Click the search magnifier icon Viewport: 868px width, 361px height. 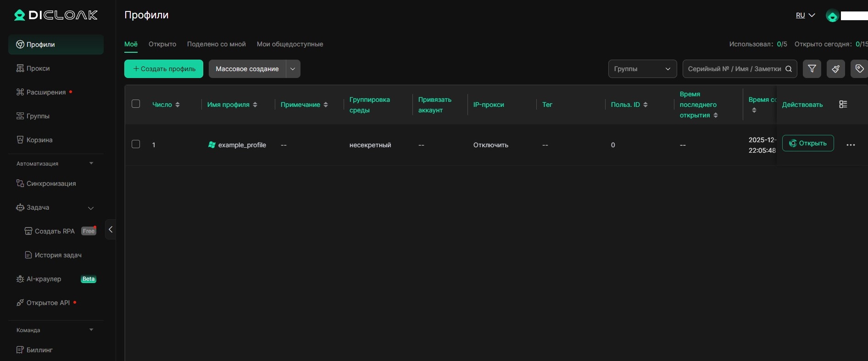click(789, 69)
